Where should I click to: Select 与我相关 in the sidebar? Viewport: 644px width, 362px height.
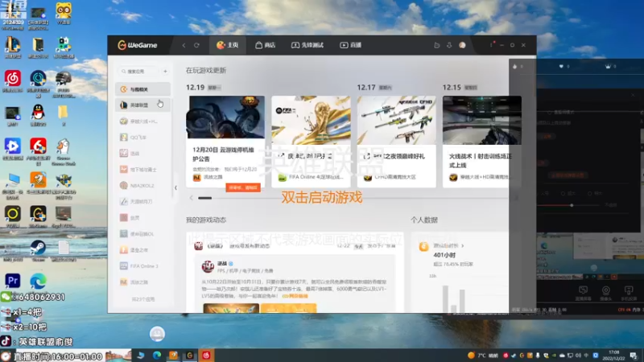click(x=143, y=89)
